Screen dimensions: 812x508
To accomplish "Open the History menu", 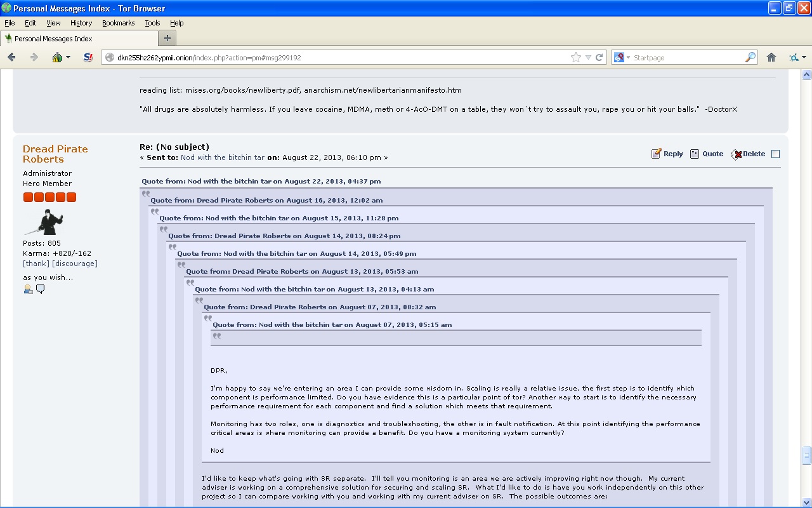I will tap(81, 23).
